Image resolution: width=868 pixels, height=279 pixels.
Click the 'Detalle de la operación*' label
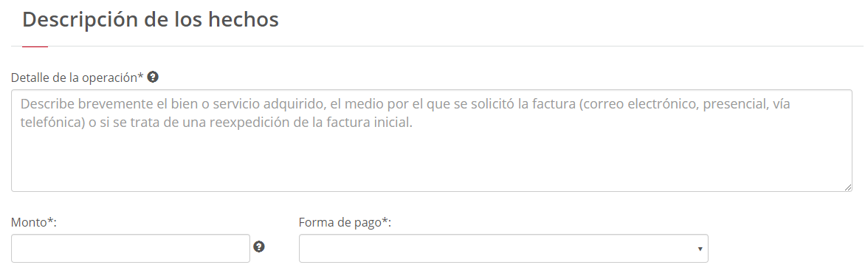pos(77,78)
